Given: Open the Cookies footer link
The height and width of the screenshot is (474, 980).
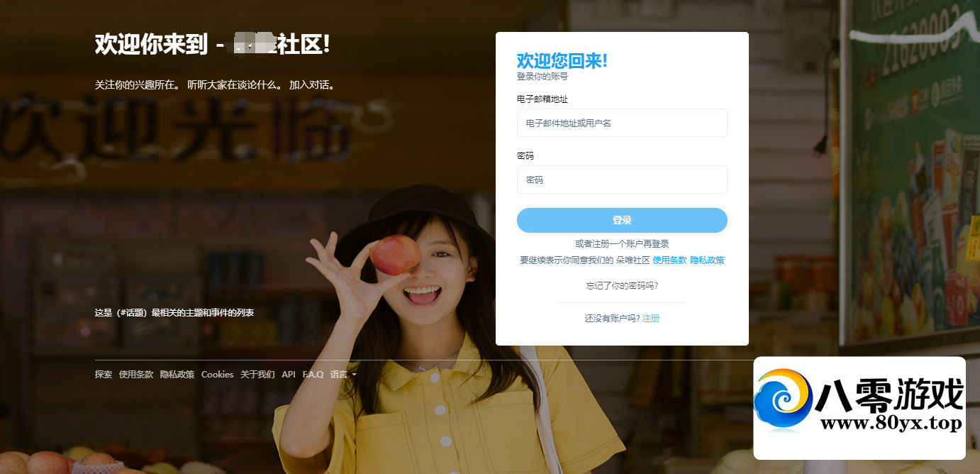Looking at the screenshot, I should (217, 375).
